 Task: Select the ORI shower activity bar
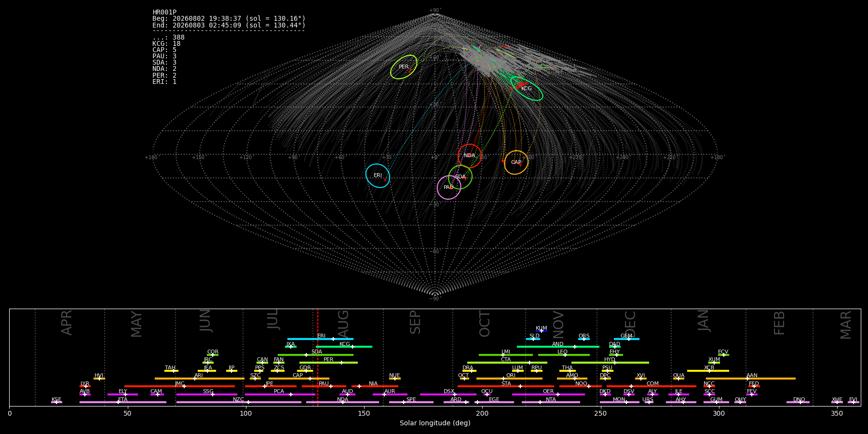click(509, 379)
